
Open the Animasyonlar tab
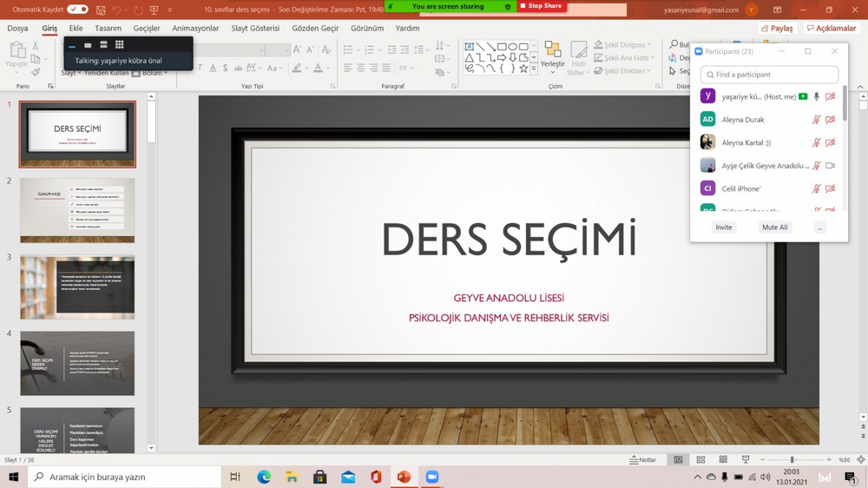coord(195,29)
